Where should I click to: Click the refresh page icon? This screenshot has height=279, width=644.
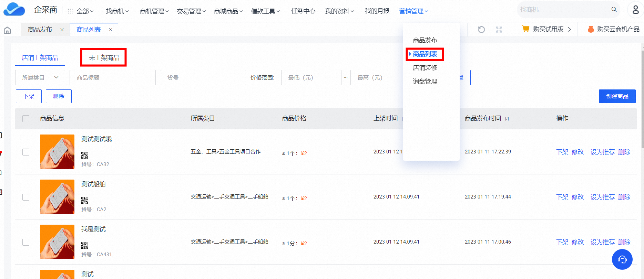point(481,30)
